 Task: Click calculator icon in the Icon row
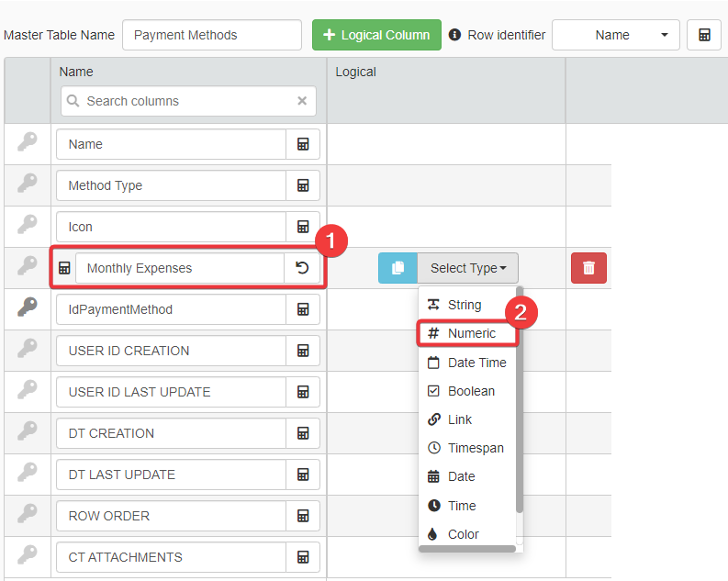(303, 227)
